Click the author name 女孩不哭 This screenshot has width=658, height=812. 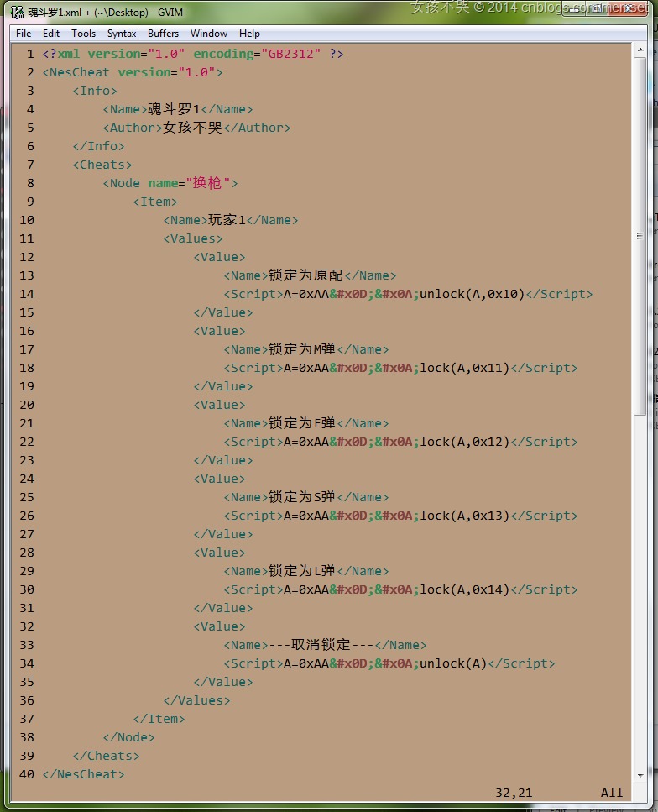pos(192,128)
